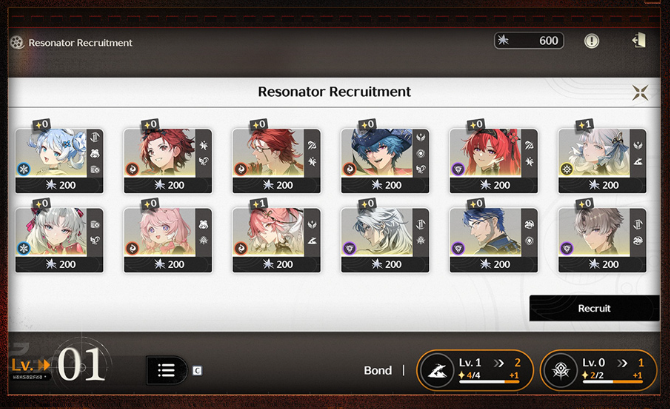
Task: Click the Lv. 0 bond upgrade panel
Action: (x=598, y=370)
